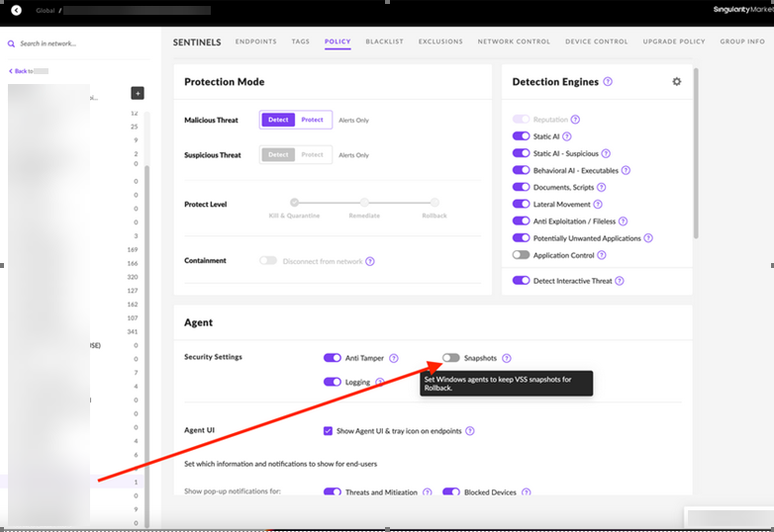The height and width of the screenshot is (532, 774).
Task: Open help icon for Static AI
Action: (567, 136)
